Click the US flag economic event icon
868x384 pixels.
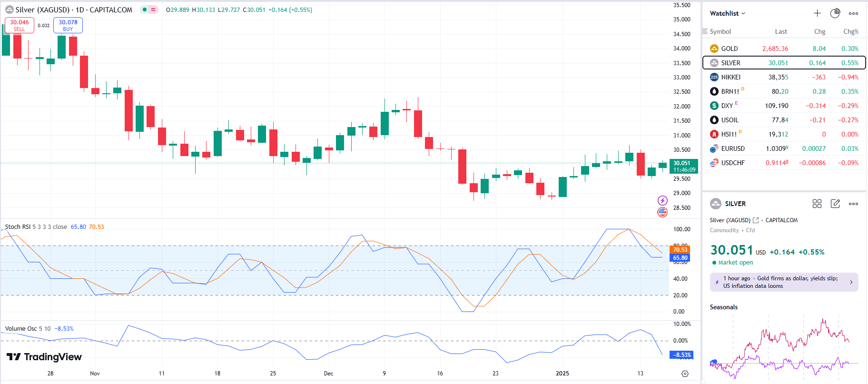(662, 212)
